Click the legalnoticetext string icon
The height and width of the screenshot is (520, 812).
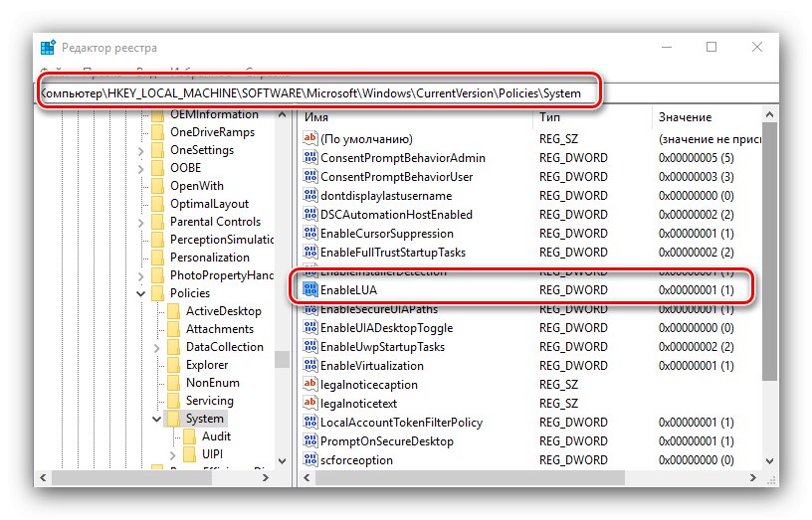click(310, 403)
